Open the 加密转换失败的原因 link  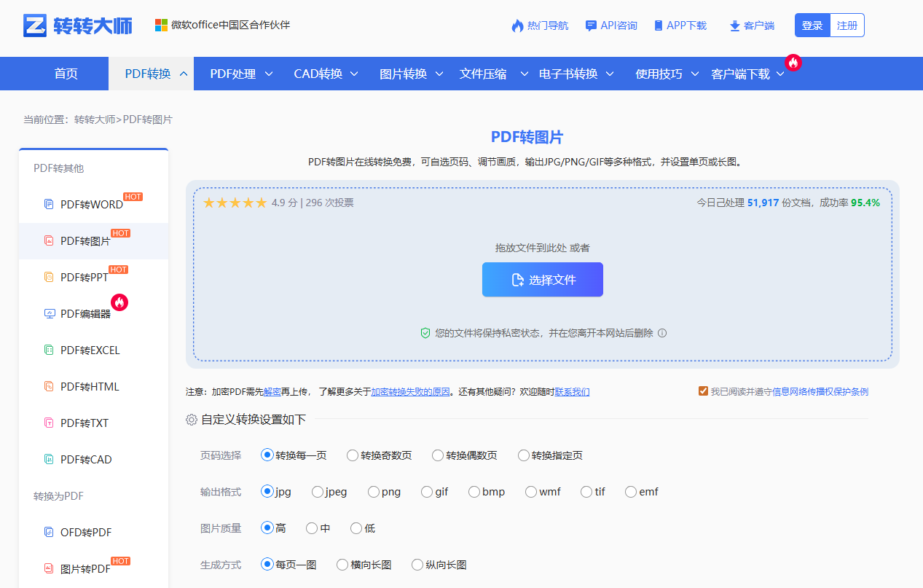tap(410, 392)
